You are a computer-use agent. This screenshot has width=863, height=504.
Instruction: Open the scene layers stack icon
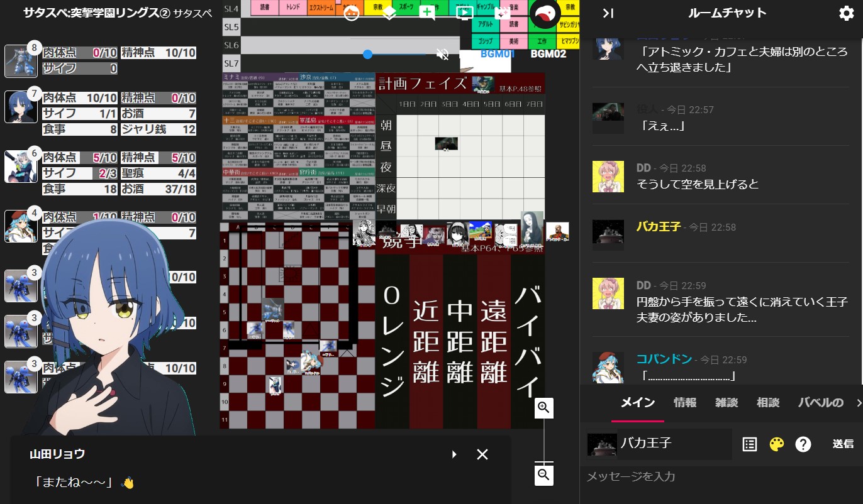[389, 13]
